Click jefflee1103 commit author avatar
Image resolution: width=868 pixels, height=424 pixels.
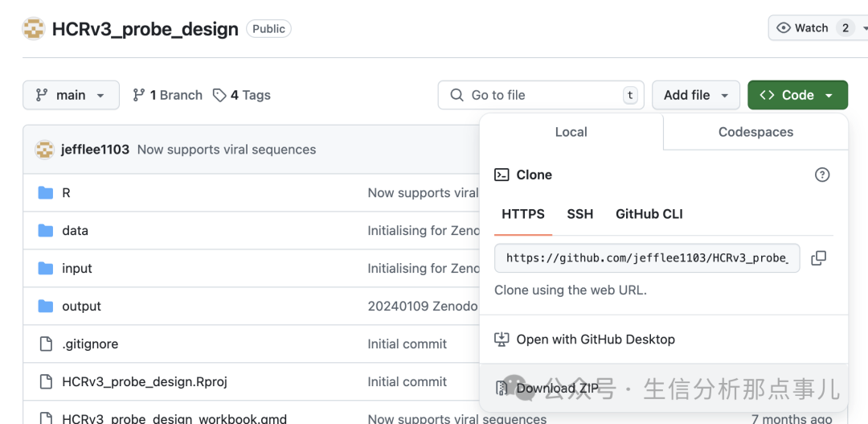pos(44,150)
